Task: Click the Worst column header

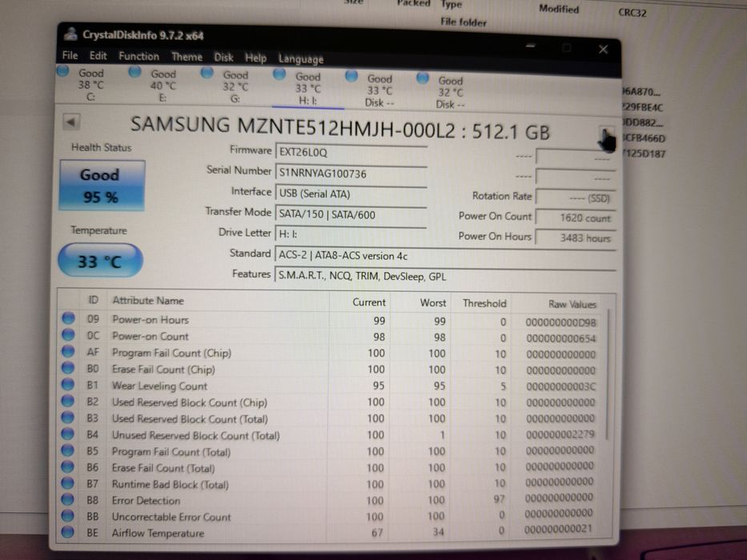Action: [432, 302]
